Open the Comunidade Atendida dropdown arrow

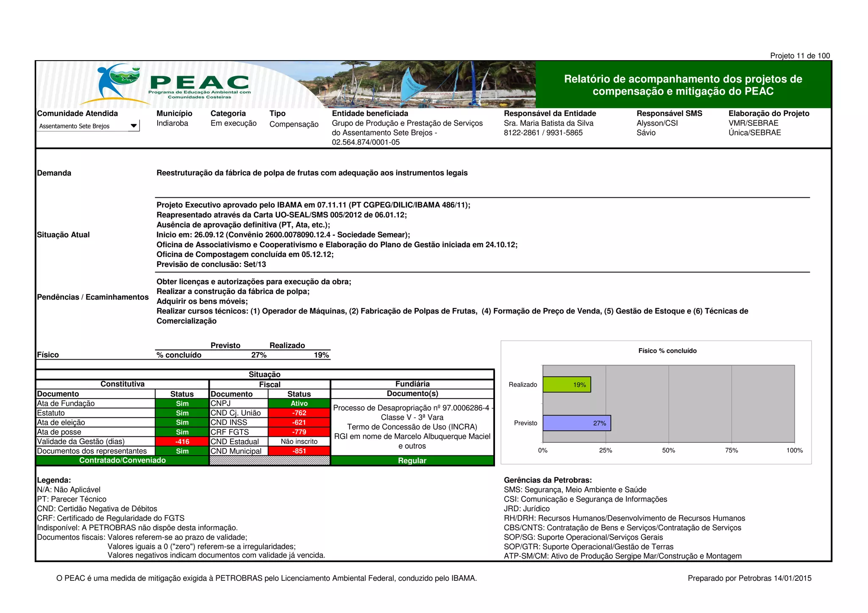[x=134, y=126]
